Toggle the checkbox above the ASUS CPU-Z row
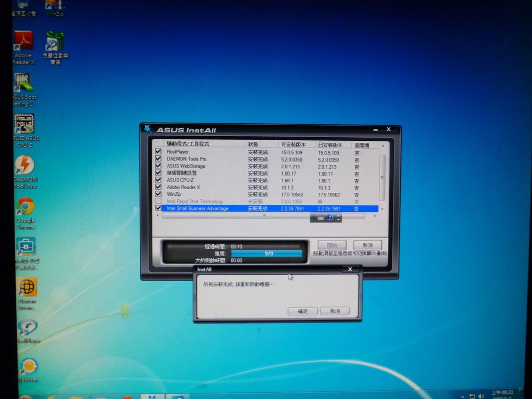Viewport: 532px width, 399px height. click(x=158, y=172)
